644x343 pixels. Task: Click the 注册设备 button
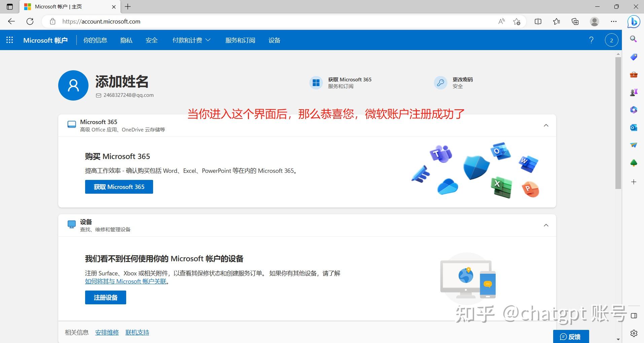(x=106, y=297)
